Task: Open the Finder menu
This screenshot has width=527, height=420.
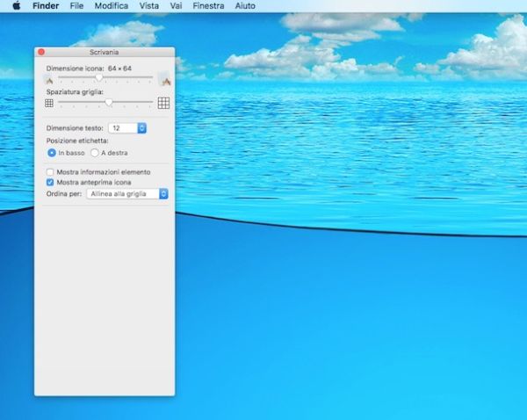Action: pos(46,6)
